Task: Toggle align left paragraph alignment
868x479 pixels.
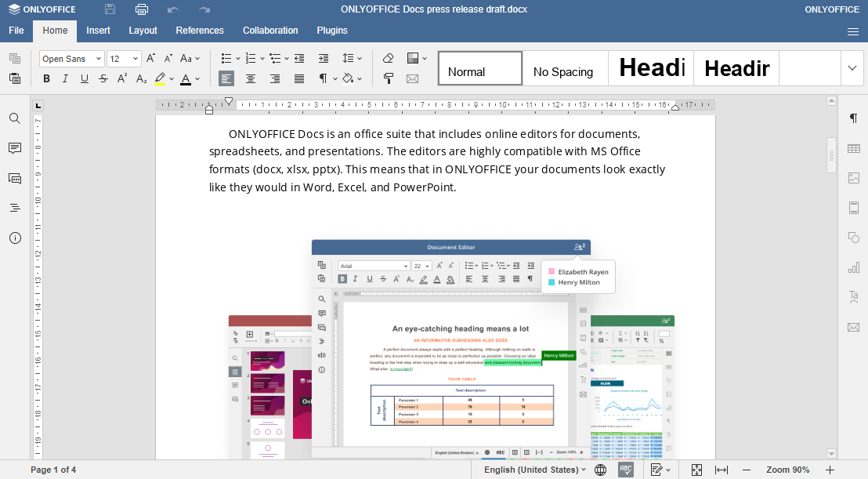Action: [226, 78]
